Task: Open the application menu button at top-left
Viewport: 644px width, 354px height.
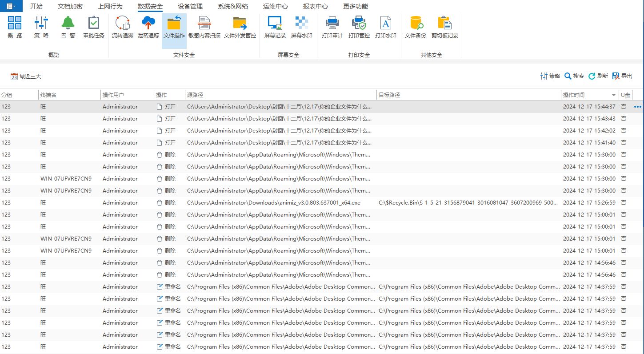Action: click(x=11, y=6)
